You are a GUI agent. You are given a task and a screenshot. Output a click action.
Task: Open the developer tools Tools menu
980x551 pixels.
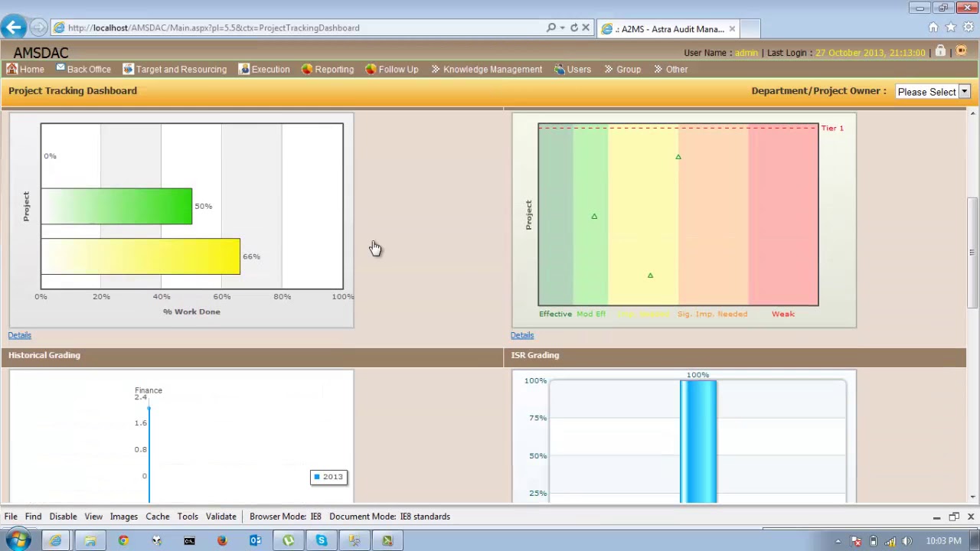(188, 517)
